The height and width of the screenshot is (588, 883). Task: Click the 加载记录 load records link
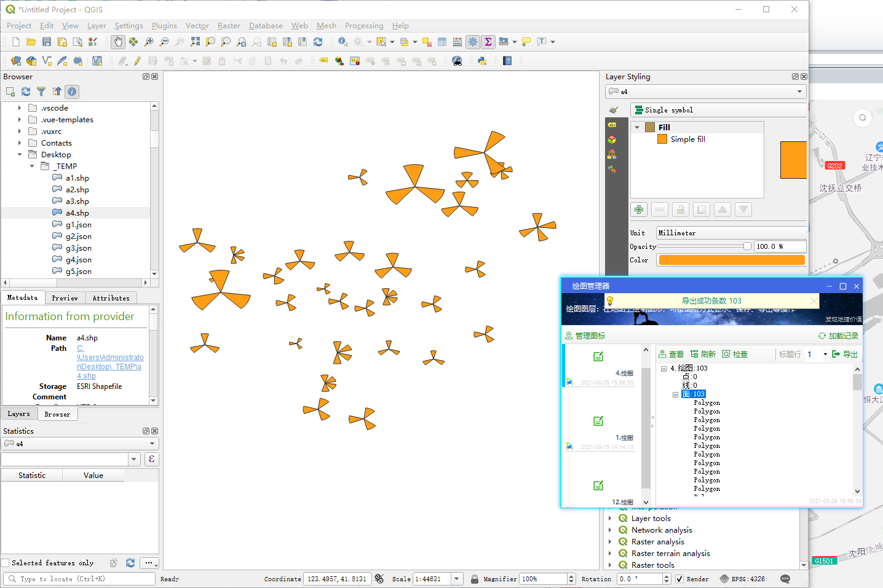838,336
